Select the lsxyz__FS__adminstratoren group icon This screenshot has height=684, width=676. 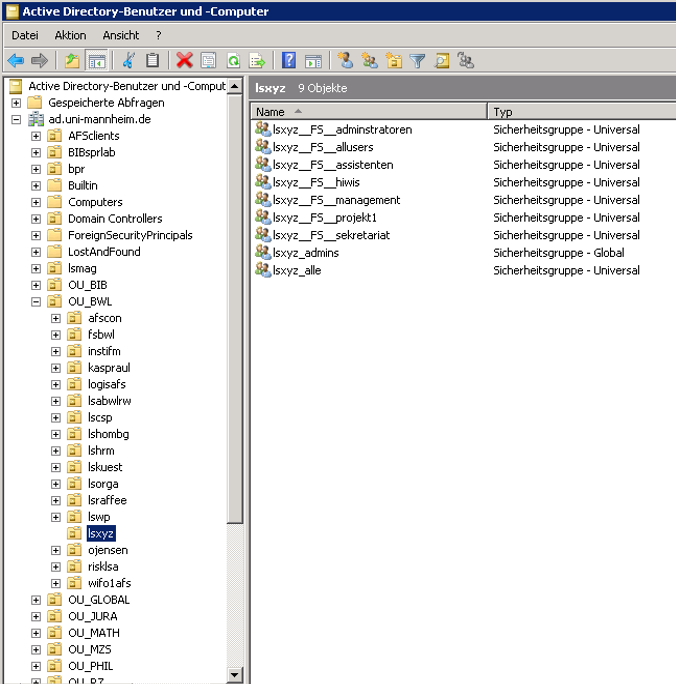[263, 129]
